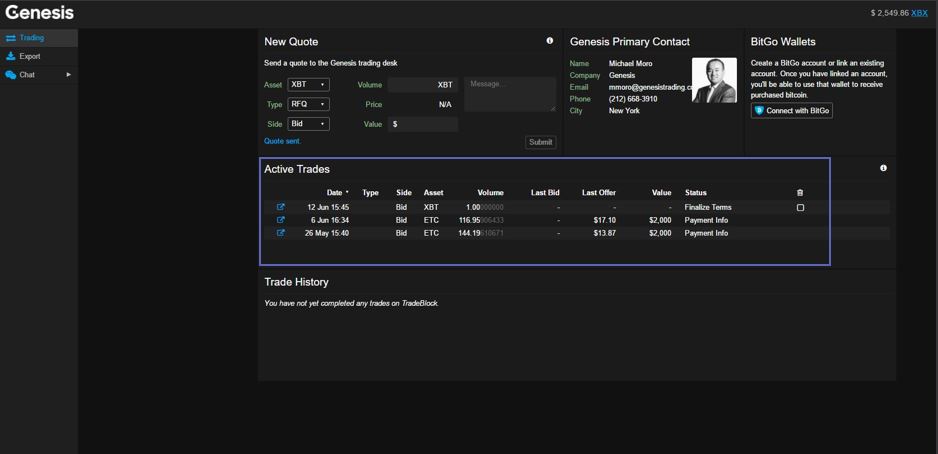
Task: Click Michael Moro contact photo
Action: pyautogui.click(x=714, y=80)
